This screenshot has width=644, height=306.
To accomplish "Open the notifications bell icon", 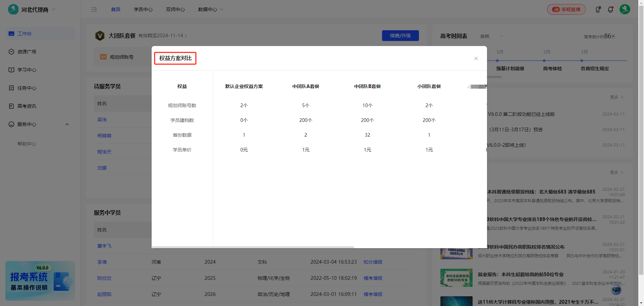I will pyautogui.click(x=610, y=9).
